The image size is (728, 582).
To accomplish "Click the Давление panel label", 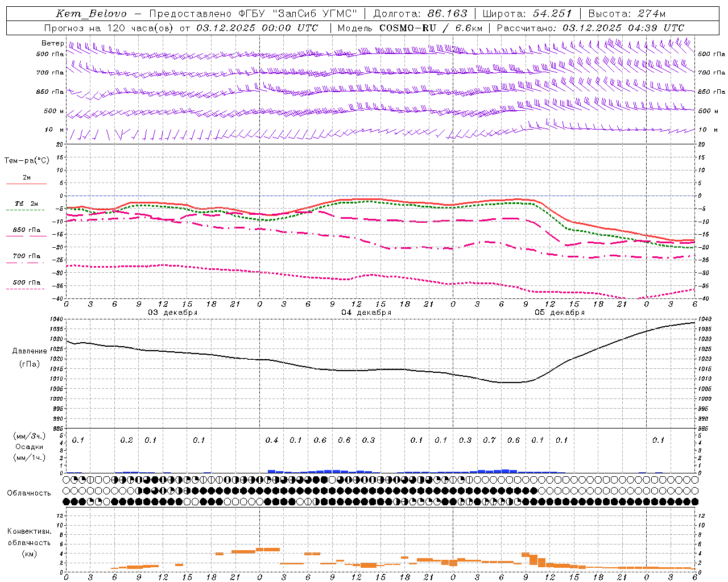I will pos(30,351).
